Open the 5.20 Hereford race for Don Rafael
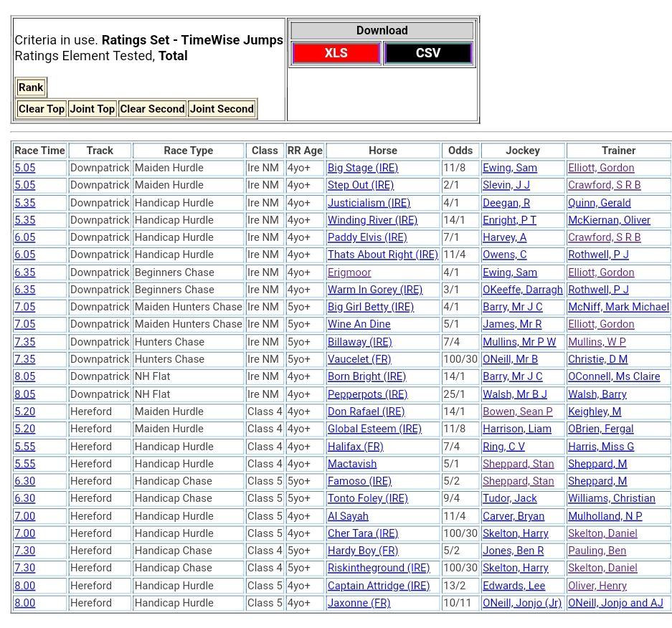 click(24, 411)
